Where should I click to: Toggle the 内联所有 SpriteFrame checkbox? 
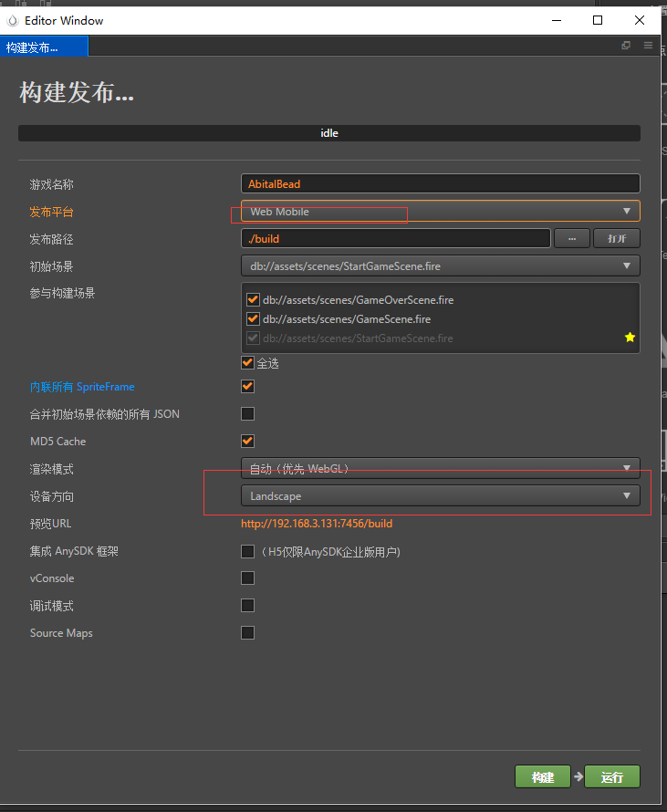[247, 386]
